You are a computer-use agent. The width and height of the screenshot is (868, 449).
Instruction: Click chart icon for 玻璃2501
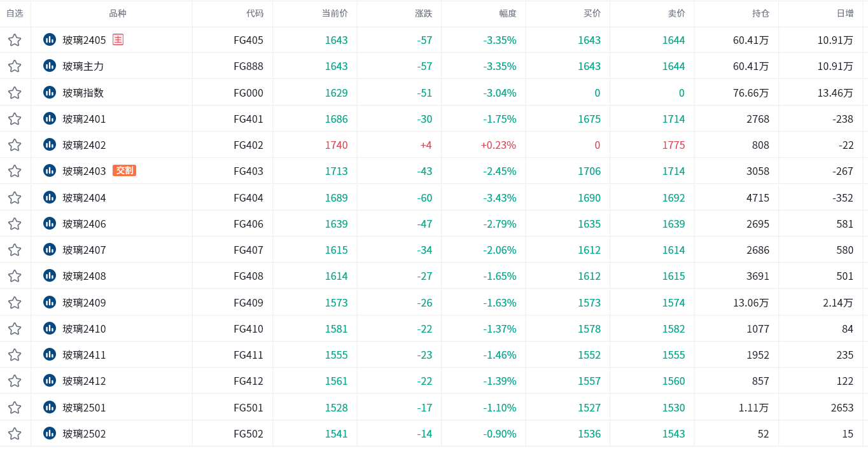point(50,408)
